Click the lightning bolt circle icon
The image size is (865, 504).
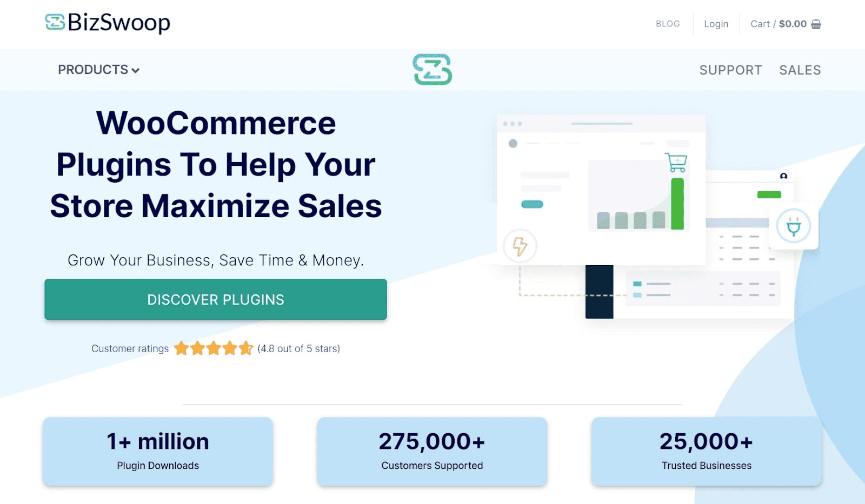coord(520,246)
